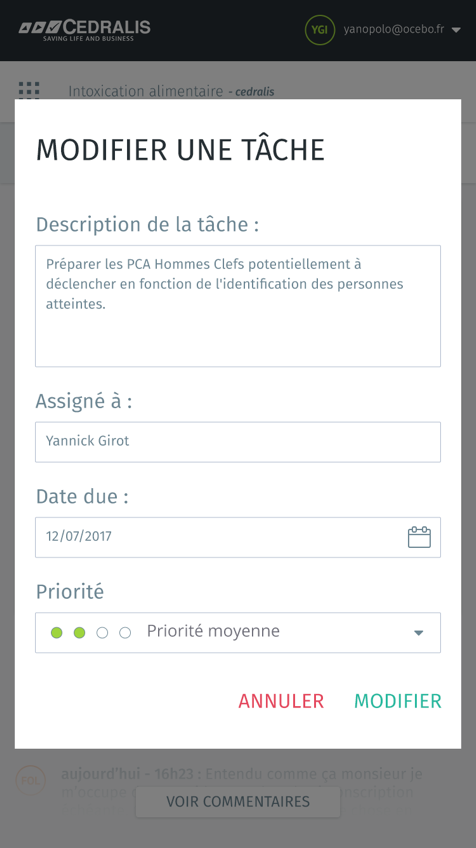Open the account menu arrow beside email
This screenshot has height=848, width=476.
[x=456, y=30]
